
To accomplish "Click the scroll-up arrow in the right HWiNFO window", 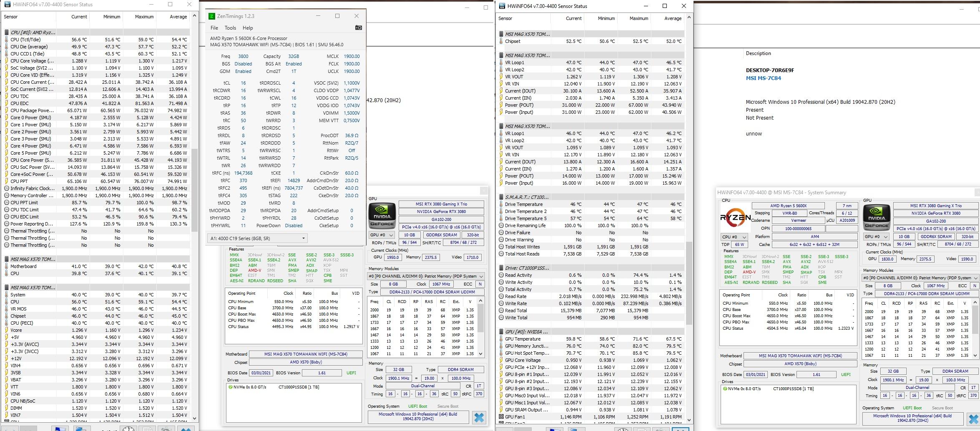I will [689, 18].
